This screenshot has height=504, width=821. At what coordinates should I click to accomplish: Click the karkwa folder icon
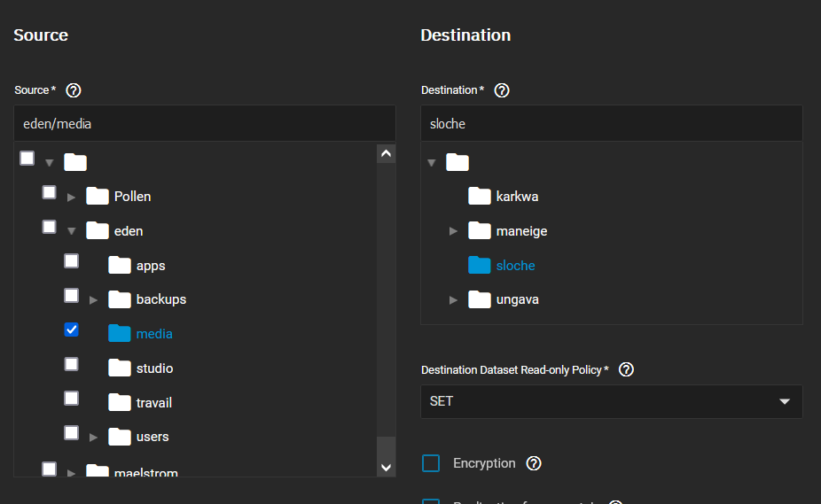click(480, 197)
